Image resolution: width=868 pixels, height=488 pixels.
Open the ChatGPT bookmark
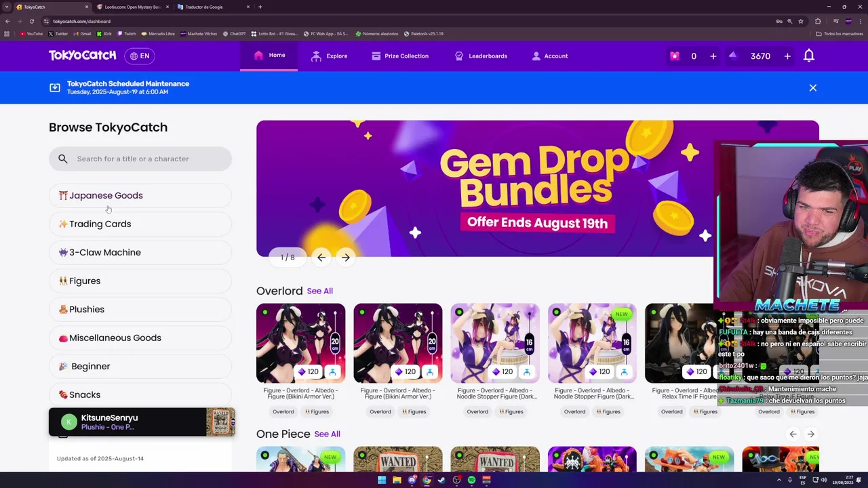click(x=234, y=33)
